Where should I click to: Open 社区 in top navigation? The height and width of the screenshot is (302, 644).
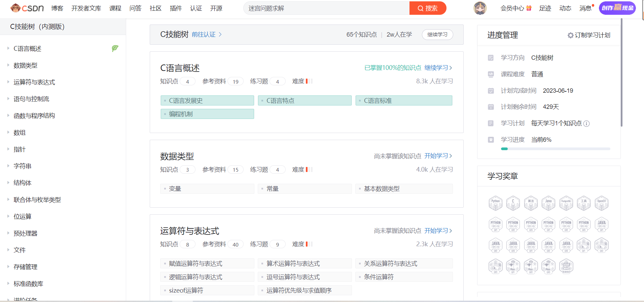tap(155, 8)
